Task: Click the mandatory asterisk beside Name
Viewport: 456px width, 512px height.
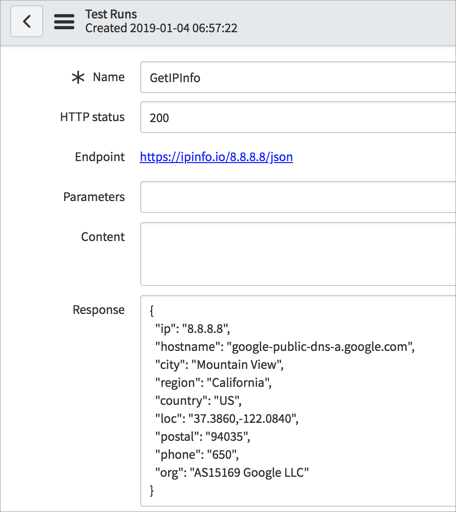Action: point(78,77)
